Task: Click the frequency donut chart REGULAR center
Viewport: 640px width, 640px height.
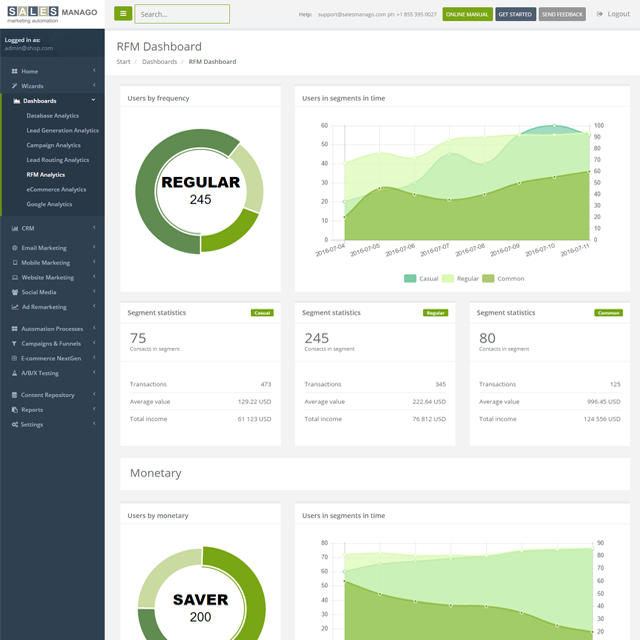Action: click(x=200, y=191)
